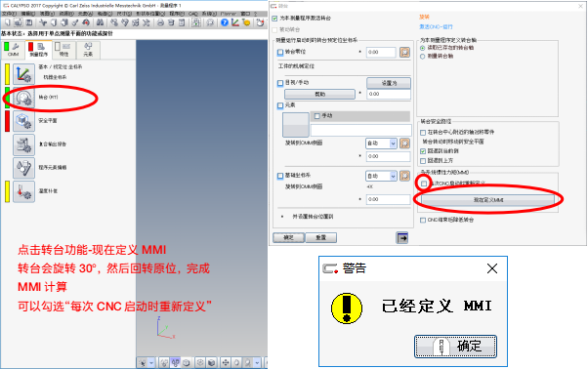Image resolution: width=588 pixels, height=369 pixels.
Task: Click the compact report output icon
Action: tap(24, 144)
